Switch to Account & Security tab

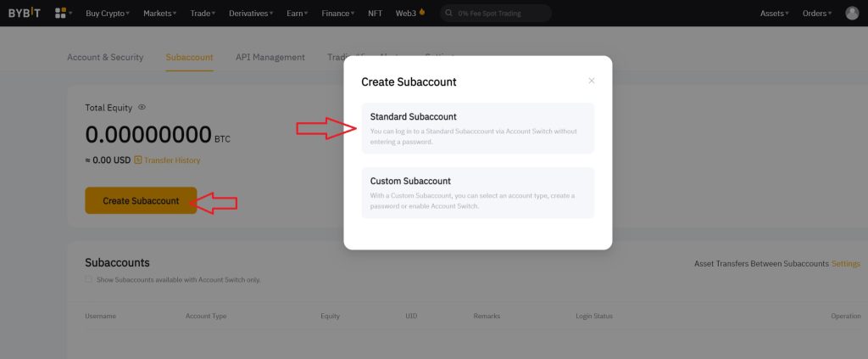(x=105, y=58)
